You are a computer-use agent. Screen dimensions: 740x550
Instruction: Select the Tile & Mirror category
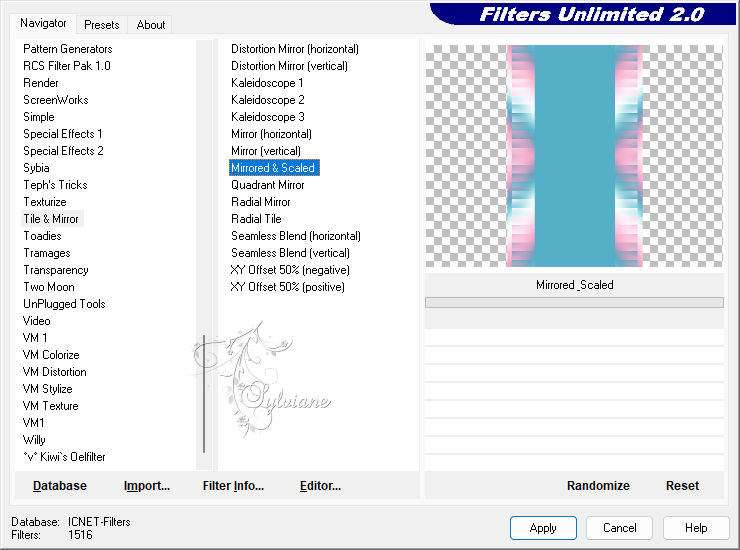click(x=51, y=219)
